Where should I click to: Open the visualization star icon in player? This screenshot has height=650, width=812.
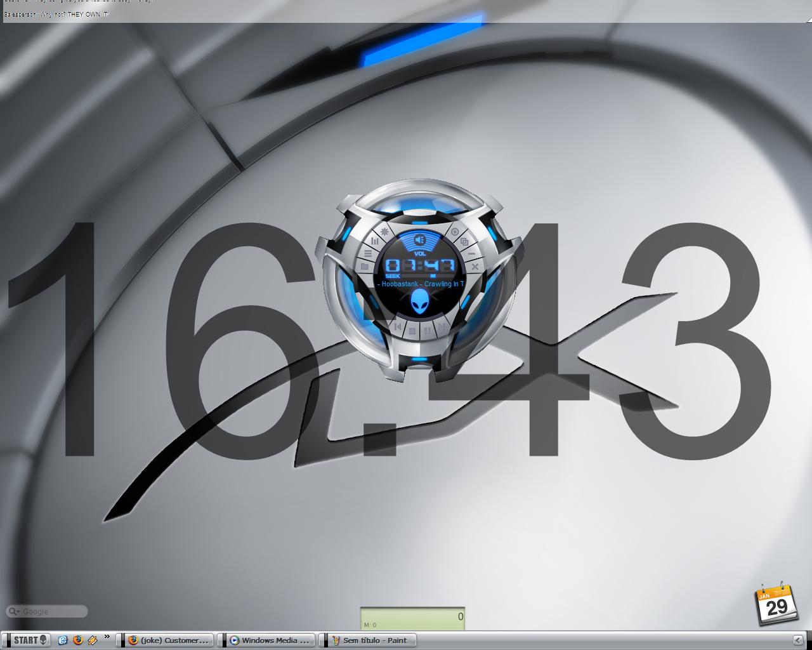(x=384, y=232)
